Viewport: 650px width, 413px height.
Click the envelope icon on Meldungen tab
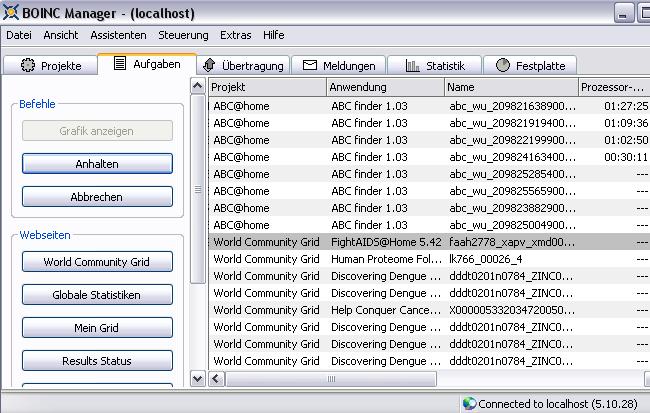coord(310,65)
